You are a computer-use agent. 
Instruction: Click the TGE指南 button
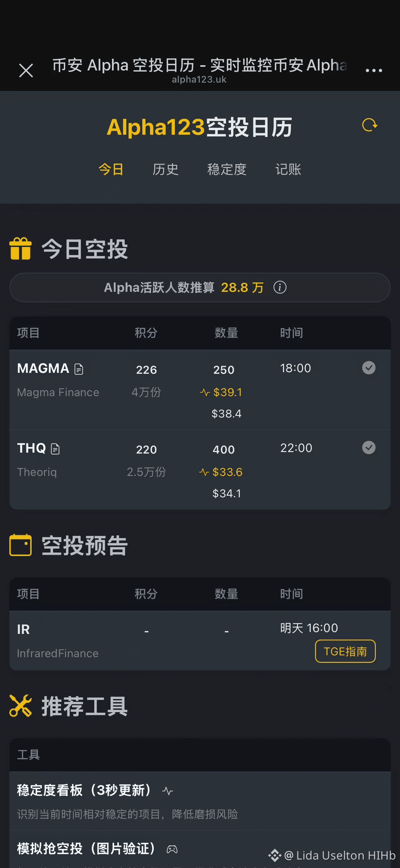345,651
